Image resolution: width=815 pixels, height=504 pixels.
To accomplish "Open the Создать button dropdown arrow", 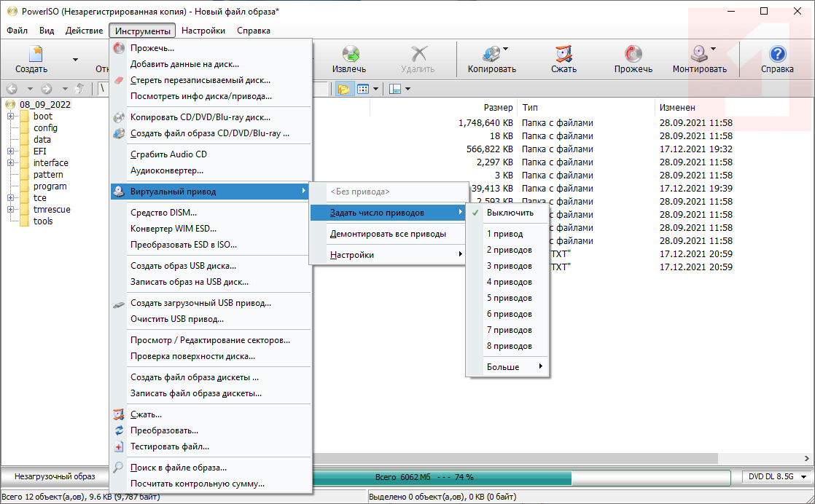I will pos(75,60).
